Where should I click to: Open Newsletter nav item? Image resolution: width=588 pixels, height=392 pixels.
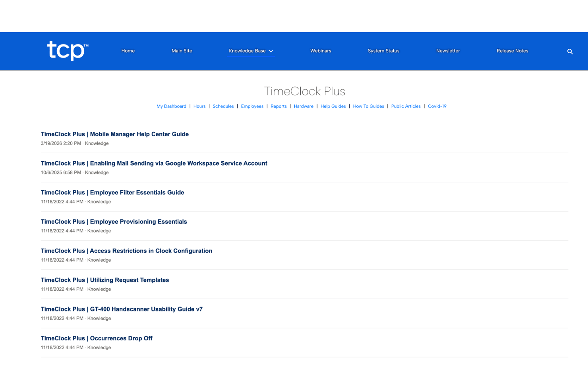click(x=448, y=51)
